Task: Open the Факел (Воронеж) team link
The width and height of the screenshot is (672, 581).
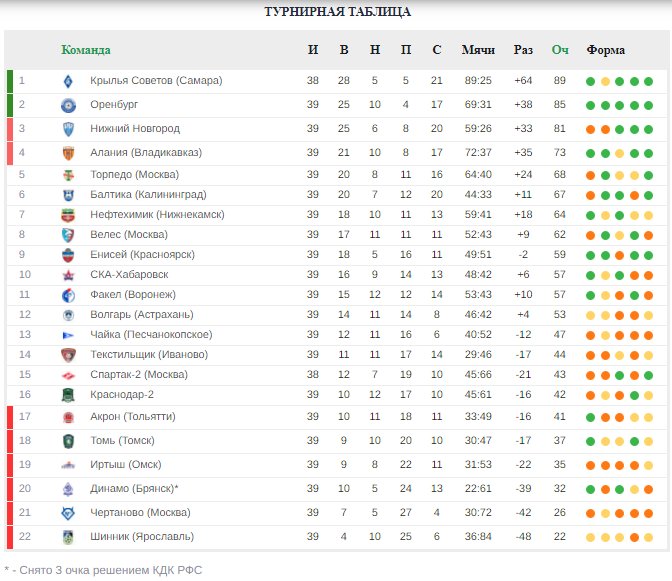Action: tap(133, 295)
